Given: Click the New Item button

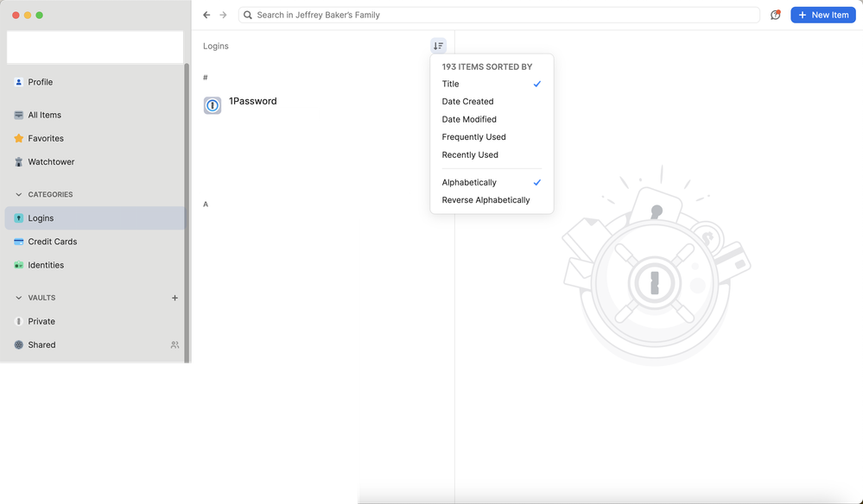Looking at the screenshot, I should point(822,15).
